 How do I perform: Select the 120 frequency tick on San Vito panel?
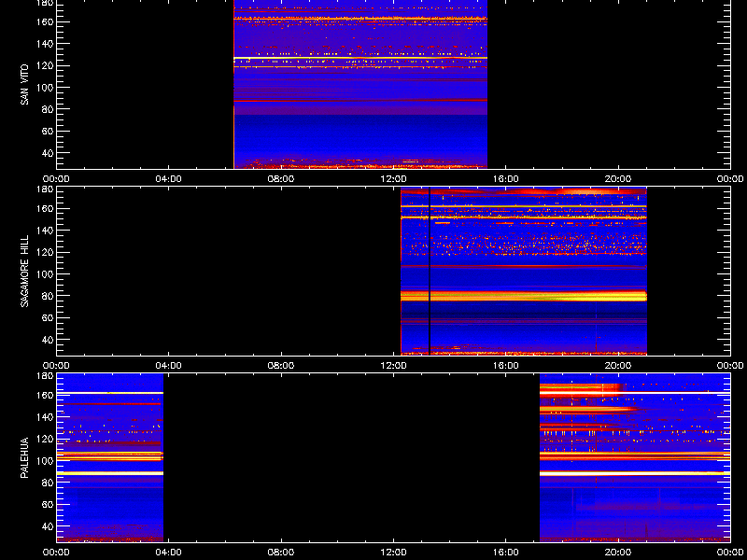[45, 65]
